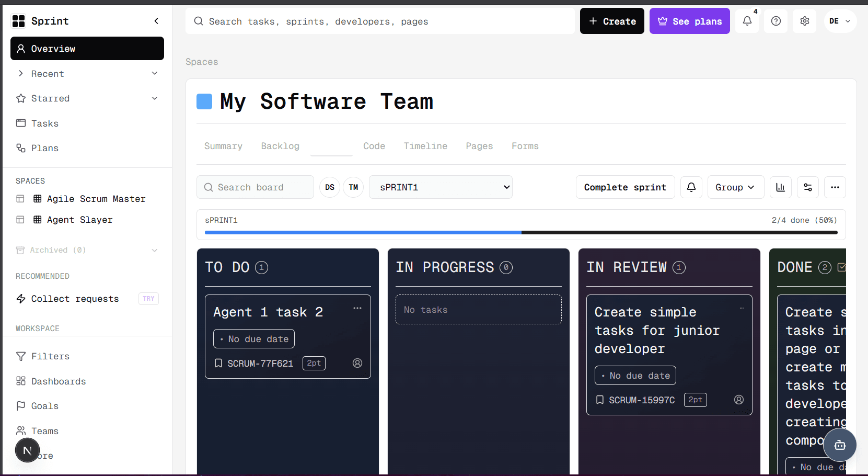Click the Agile Scrum Master grid icon
The height and width of the screenshot is (476, 868).
click(x=38, y=199)
